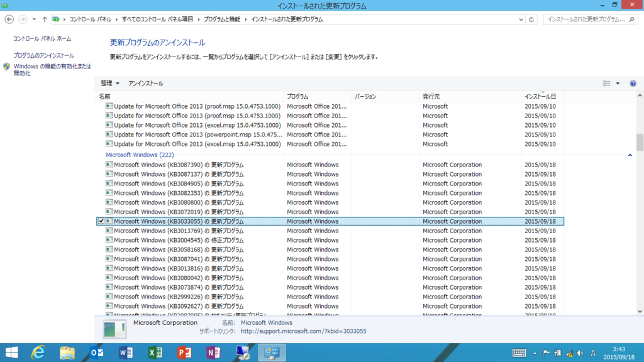Screen dimensions: 644x362
Task: Go back using the back arrow
Action: pos(9,19)
